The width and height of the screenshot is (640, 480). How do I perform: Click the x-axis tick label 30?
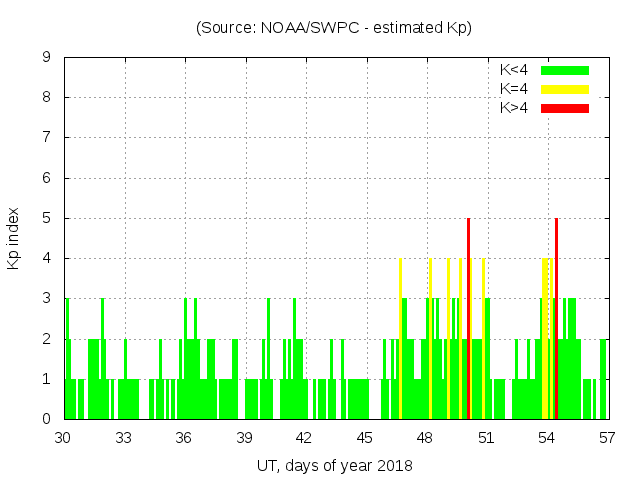tap(63, 437)
